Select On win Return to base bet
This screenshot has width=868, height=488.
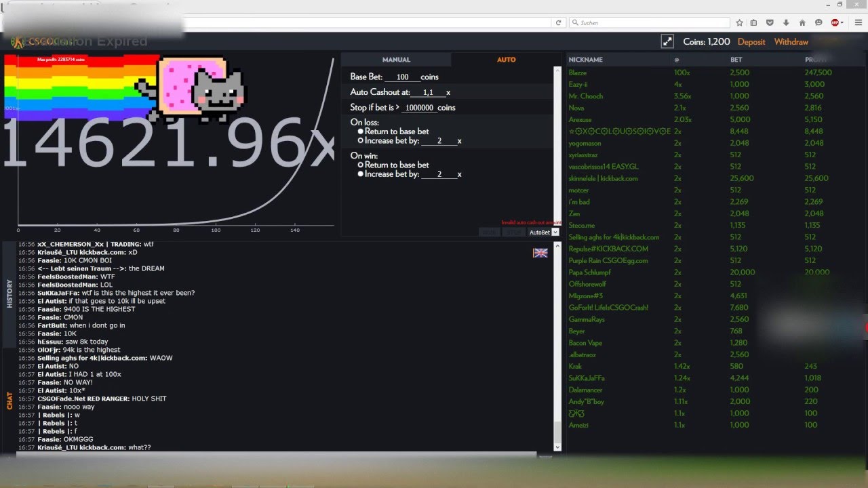pos(361,165)
